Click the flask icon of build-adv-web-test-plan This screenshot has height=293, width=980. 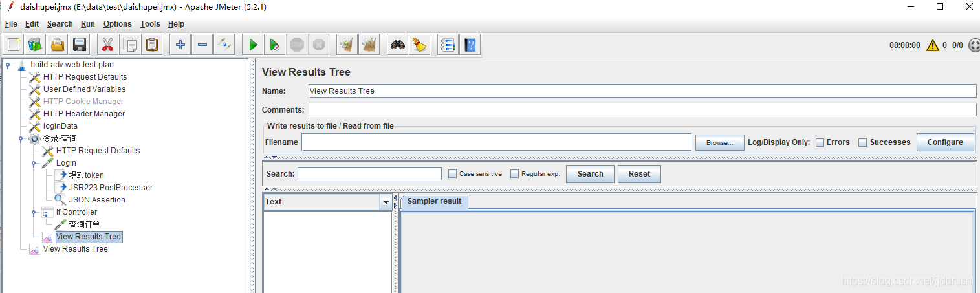pos(22,65)
